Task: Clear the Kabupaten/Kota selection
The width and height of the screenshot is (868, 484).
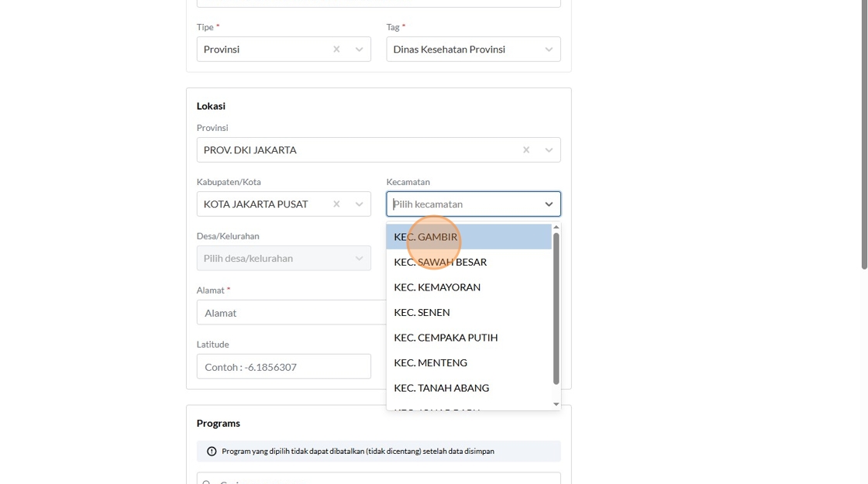Action: coord(336,204)
